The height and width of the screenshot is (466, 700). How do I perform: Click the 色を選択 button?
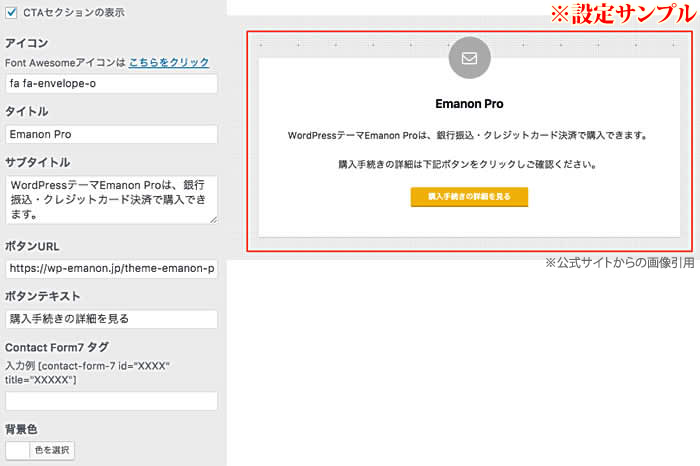[x=52, y=450]
